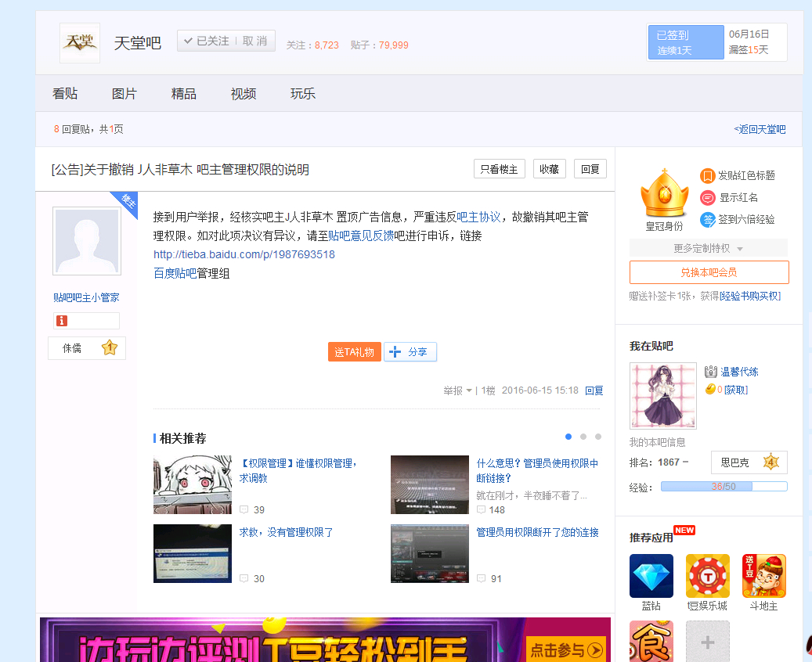The width and height of the screenshot is (812, 662).
Task: Open the 贴吧吧主小管家 username link
Action: click(x=86, y=297)
